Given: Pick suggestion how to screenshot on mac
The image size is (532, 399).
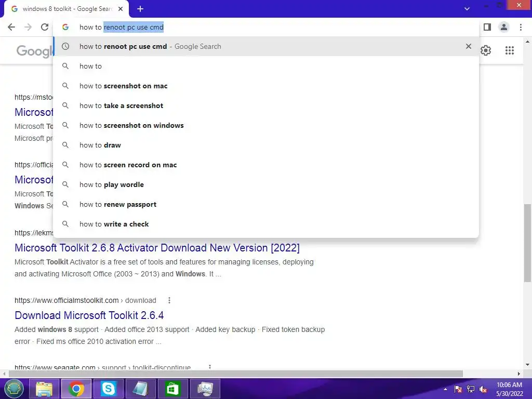Looking at the screenshot, I should [267, 86].
